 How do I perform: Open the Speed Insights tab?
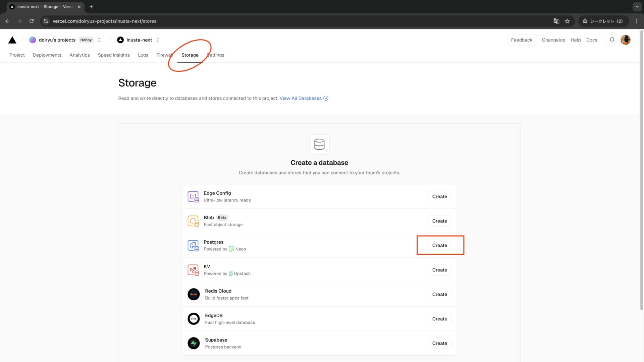(x=114, y=55)
